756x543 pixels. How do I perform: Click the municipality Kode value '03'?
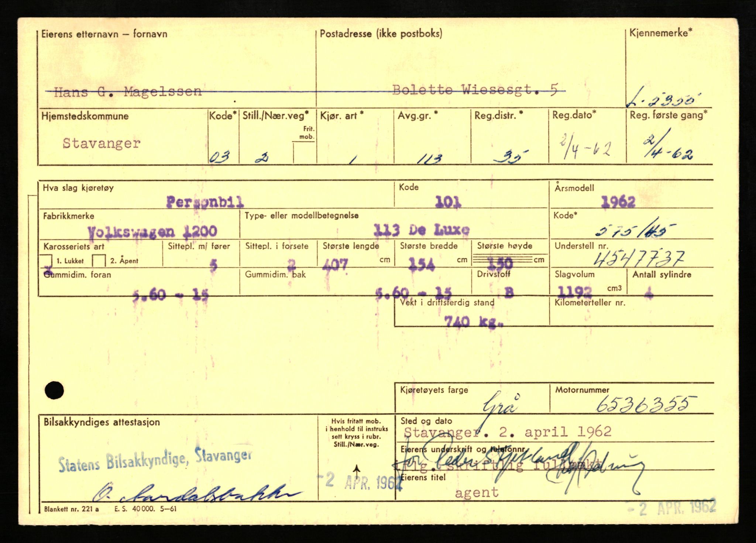[x=220, y=157]
